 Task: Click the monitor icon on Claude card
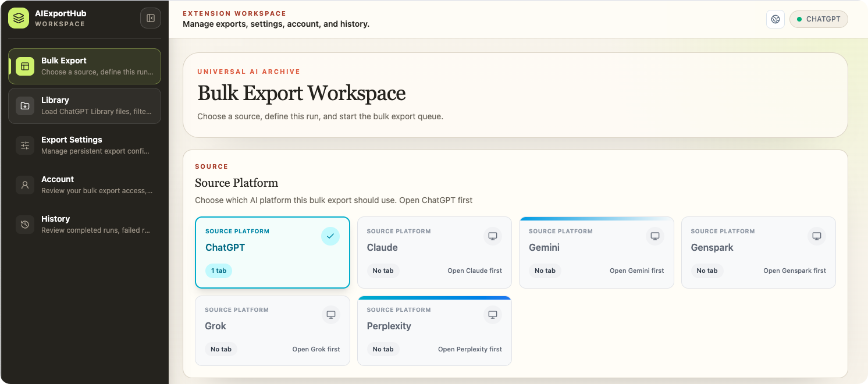click(x=493, y=236)
